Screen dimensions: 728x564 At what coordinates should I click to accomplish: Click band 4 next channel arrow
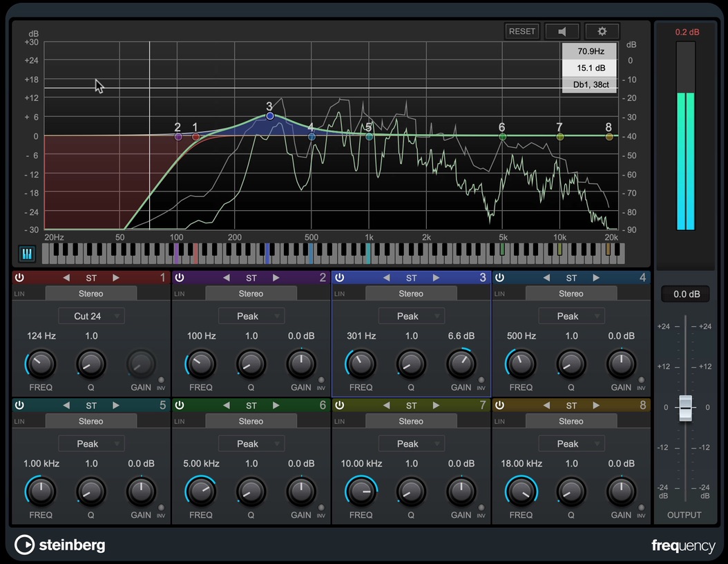596,278
